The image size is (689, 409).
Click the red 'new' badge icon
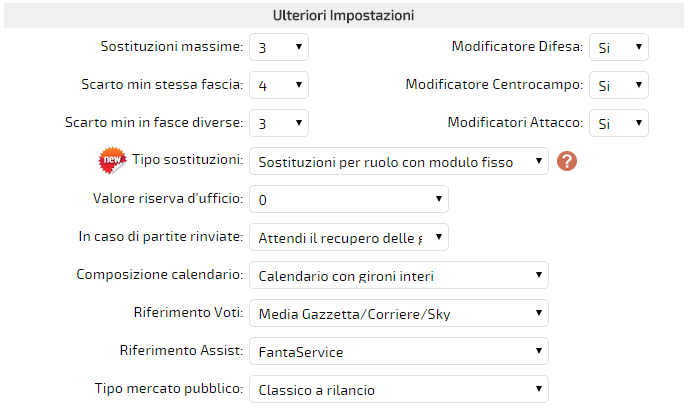pyautogui.click(x=112, y=160)
